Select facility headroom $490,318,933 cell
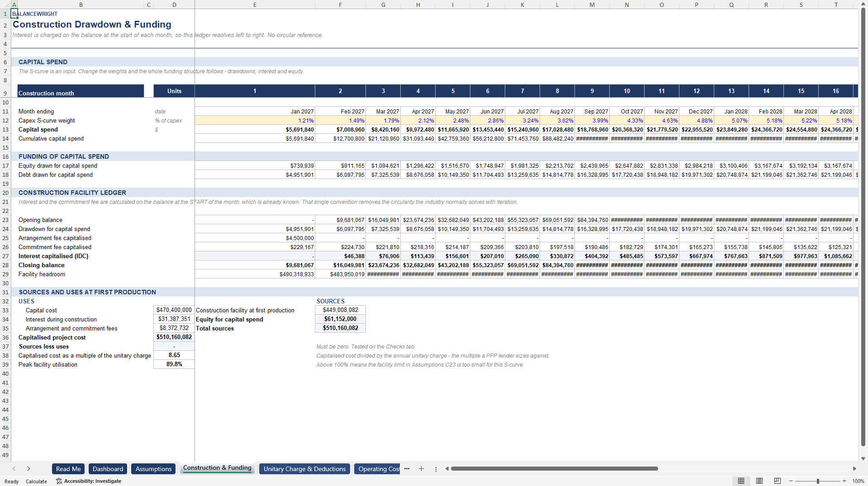The image size is (868, 486). 255,274
